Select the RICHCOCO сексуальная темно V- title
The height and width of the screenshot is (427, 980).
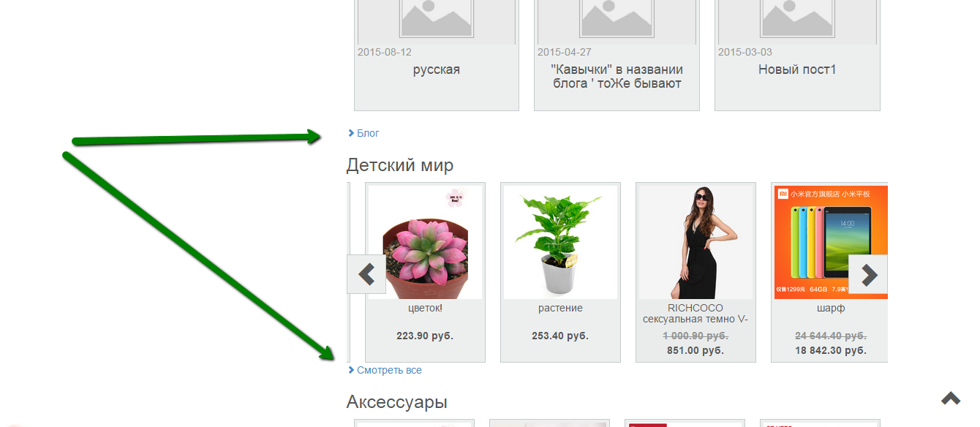696,314
